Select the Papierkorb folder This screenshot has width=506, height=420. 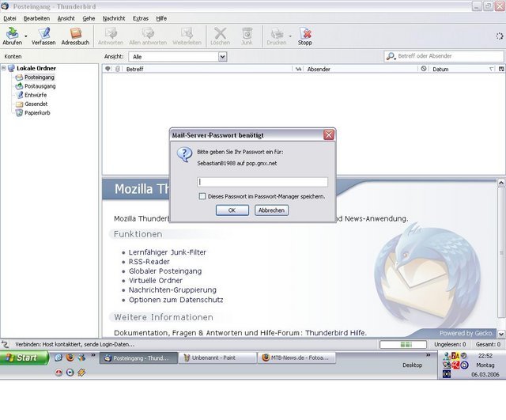pos(37,112)
